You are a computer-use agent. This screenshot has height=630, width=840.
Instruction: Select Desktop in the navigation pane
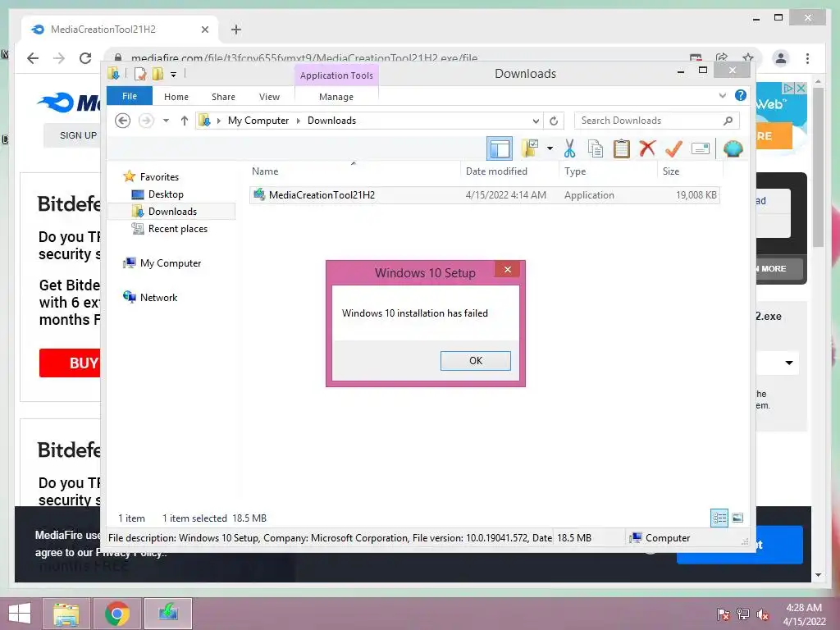166,194
